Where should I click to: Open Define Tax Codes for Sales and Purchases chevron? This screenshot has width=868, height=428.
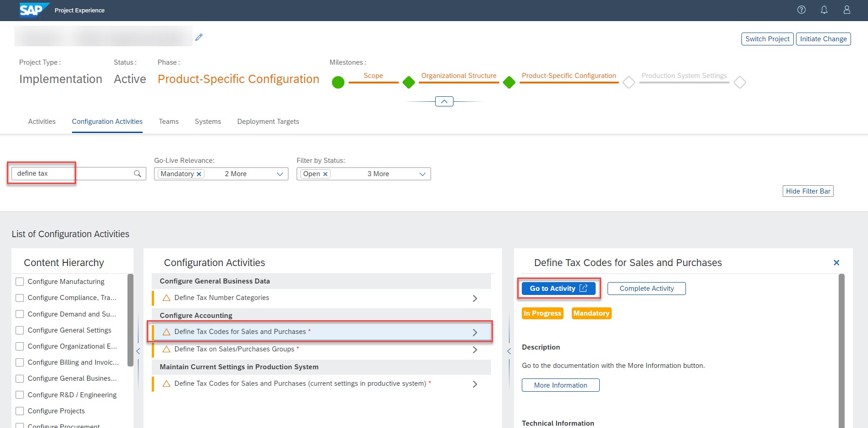point(475,332)
